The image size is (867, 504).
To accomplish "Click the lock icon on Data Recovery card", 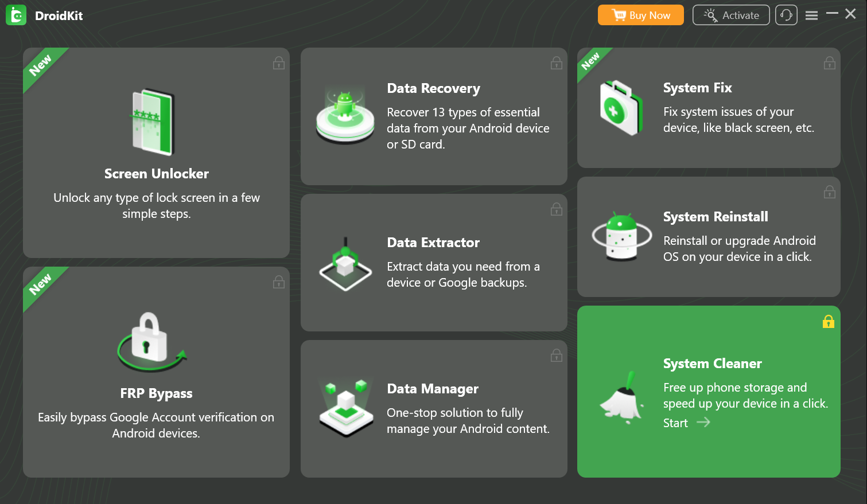I will (x=557, y=63).
